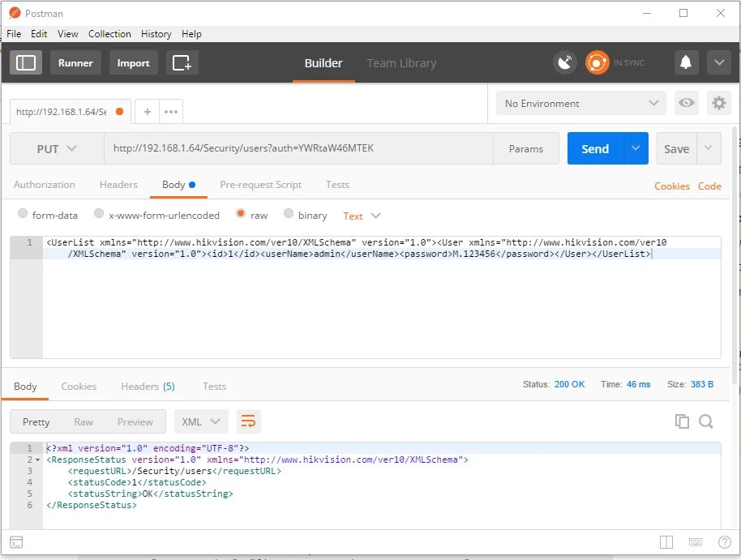Screen dimensions: 741x560
Task: Select binary body type
Action: tap(289, 213)
